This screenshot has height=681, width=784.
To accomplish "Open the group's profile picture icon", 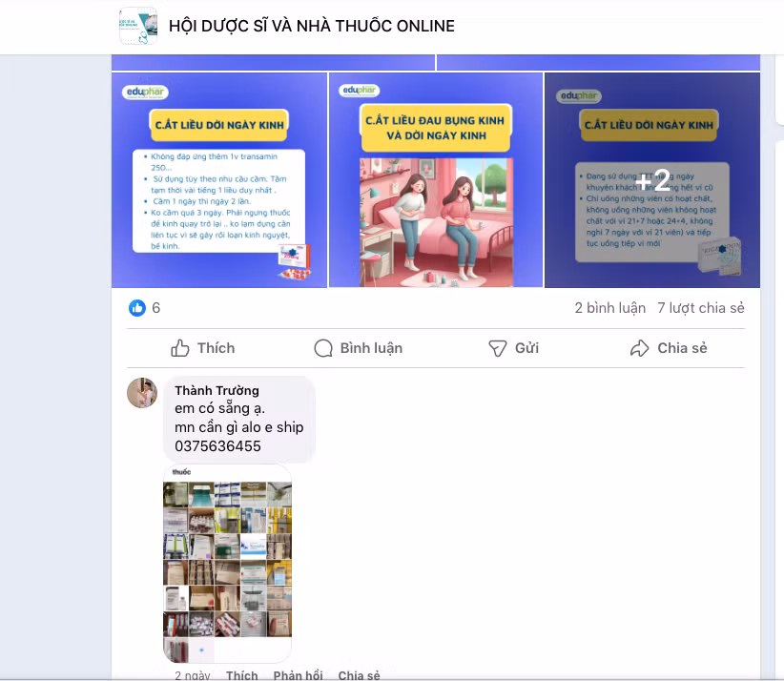I will (x=138, y=26).
